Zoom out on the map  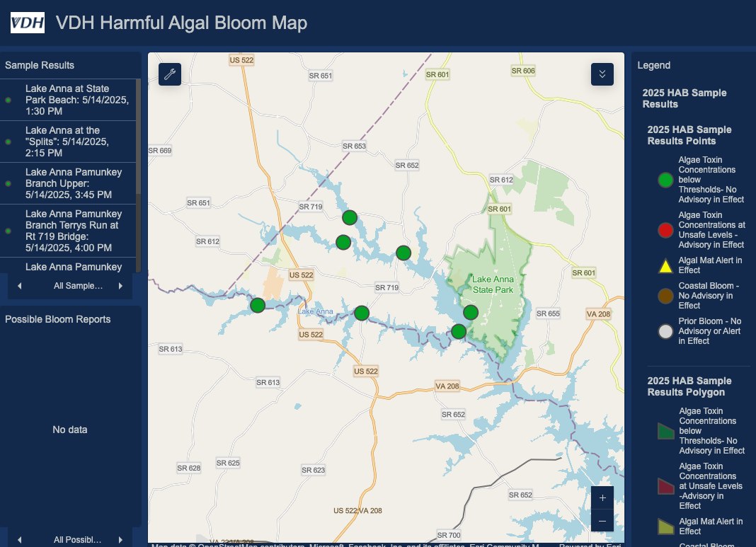pos(602,521)
